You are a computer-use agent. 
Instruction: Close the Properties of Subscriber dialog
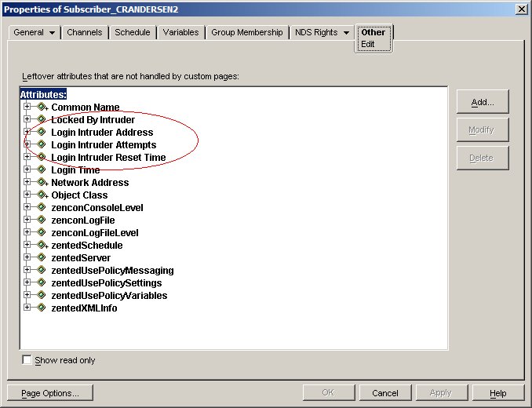point(521,9)
